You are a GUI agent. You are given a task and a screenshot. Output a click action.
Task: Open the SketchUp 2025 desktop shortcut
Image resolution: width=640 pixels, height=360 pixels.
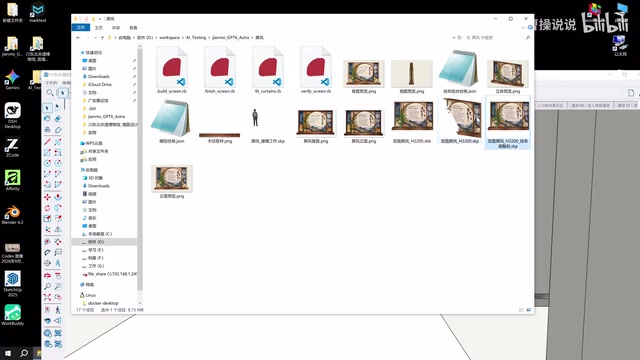point(12,284)
